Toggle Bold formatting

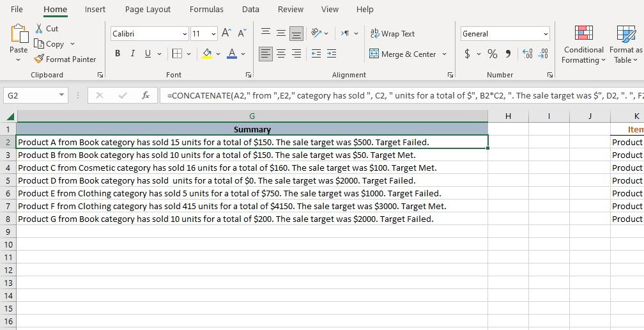[118, 54]
